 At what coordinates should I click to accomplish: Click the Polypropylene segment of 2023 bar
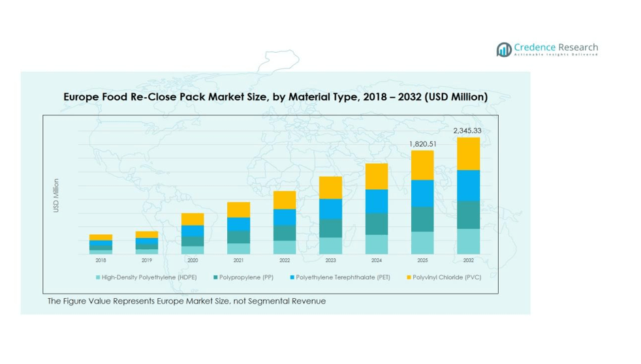coord(330,228)
